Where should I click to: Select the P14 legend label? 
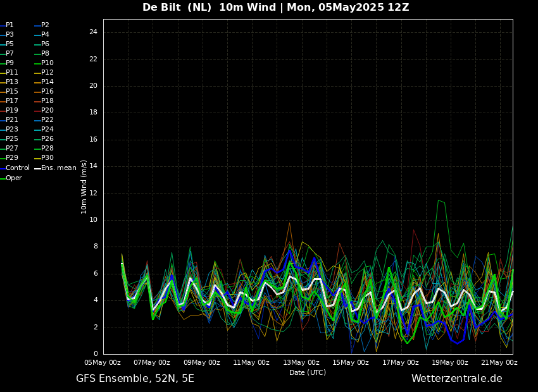point(47,82)
